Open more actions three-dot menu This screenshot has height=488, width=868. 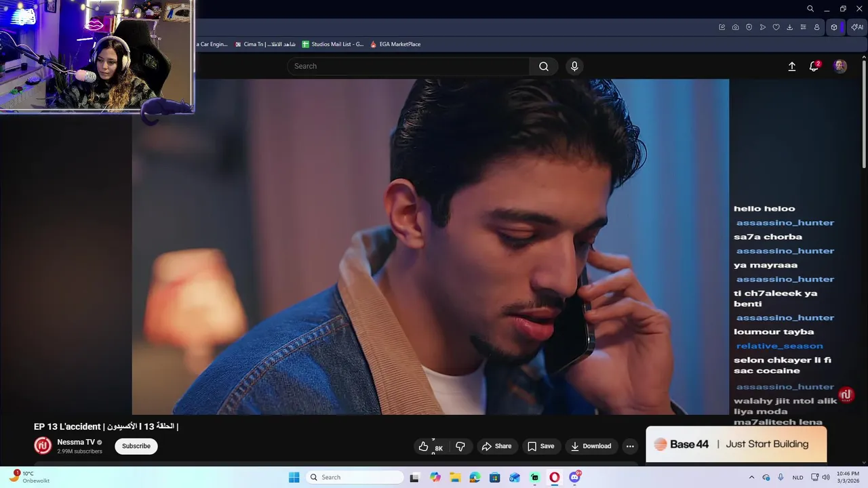630,446
